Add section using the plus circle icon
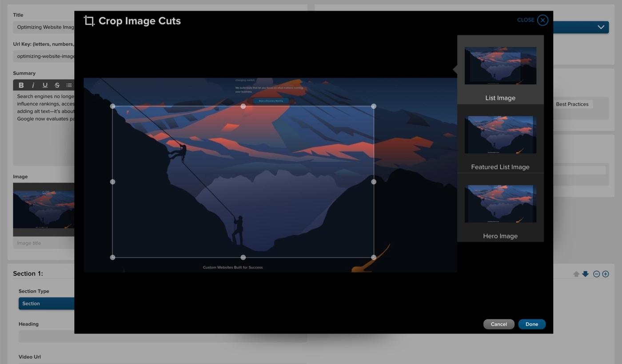Image resolution: width=622 pixels, height=364 pixels. 606,274
